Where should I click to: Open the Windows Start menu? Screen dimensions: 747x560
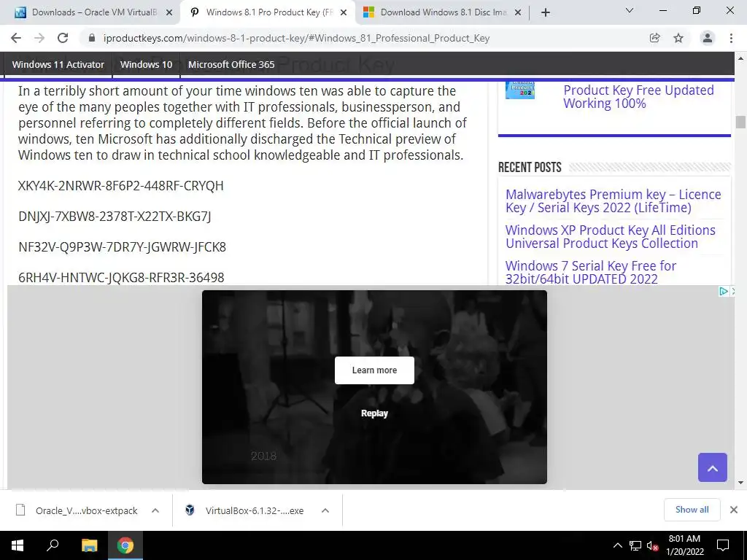pyautogui.click(x=18, y=545)
